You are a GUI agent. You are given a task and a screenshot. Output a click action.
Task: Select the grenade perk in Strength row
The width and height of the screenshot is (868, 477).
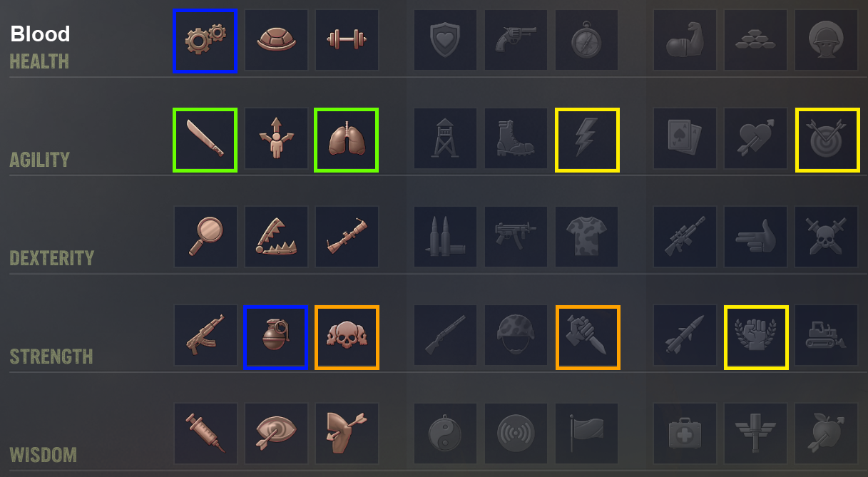(276, 337)
